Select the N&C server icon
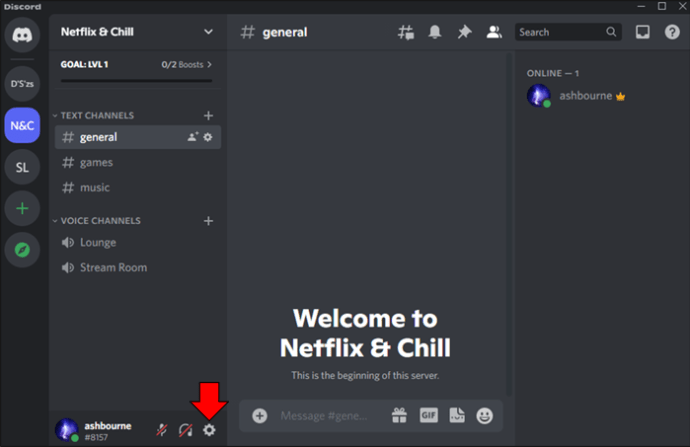 [22, 125]
